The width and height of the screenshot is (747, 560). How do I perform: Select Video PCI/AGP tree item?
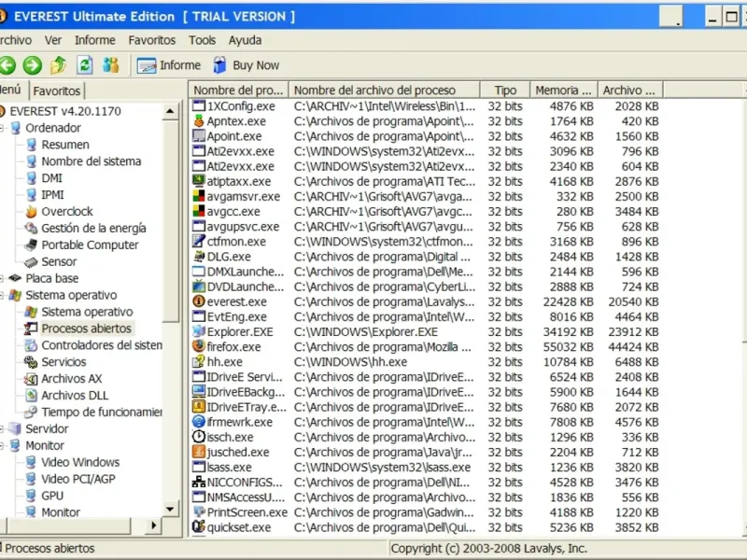(x=78, y=479)
